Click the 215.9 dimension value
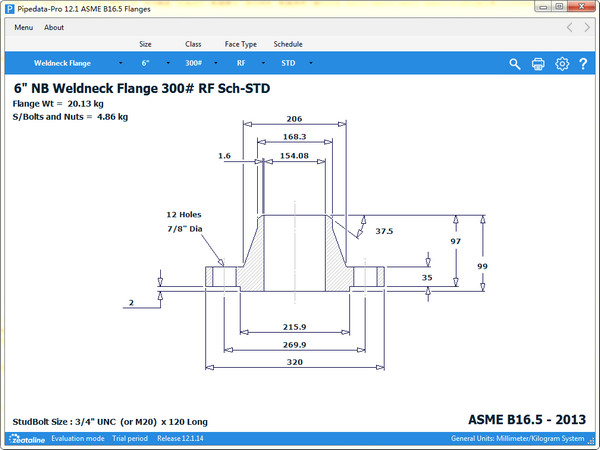 click(294, 327)
